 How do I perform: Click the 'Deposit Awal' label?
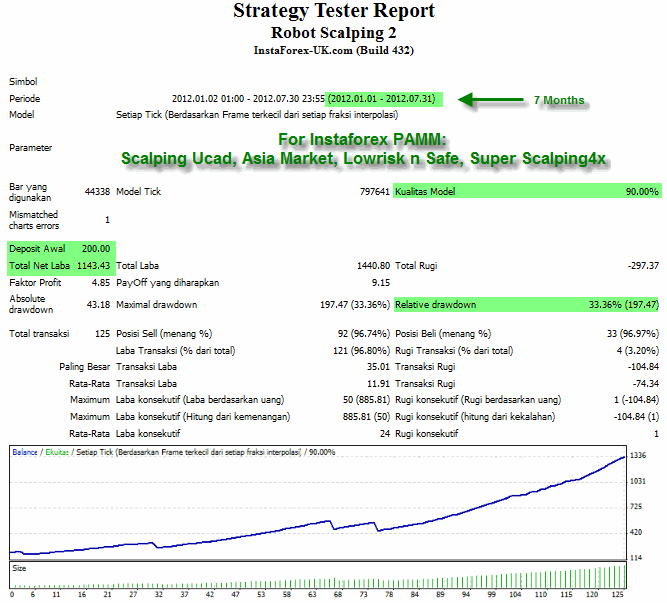click(x=37, y=249)
